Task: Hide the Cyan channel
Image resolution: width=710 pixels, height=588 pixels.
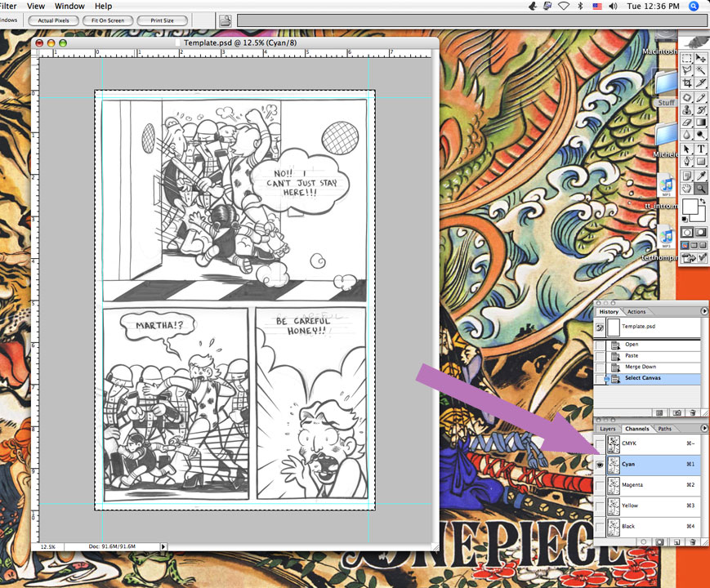Action: point(600,465)
